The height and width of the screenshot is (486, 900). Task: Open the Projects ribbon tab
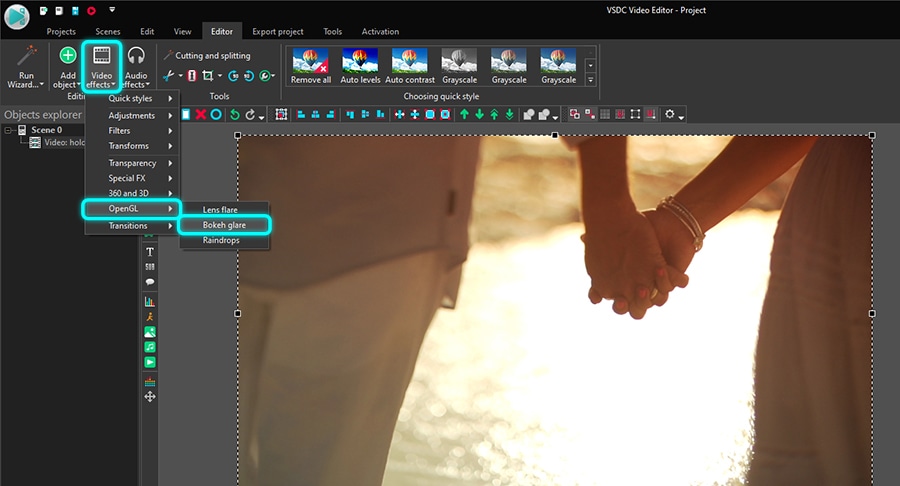(61, 32)
